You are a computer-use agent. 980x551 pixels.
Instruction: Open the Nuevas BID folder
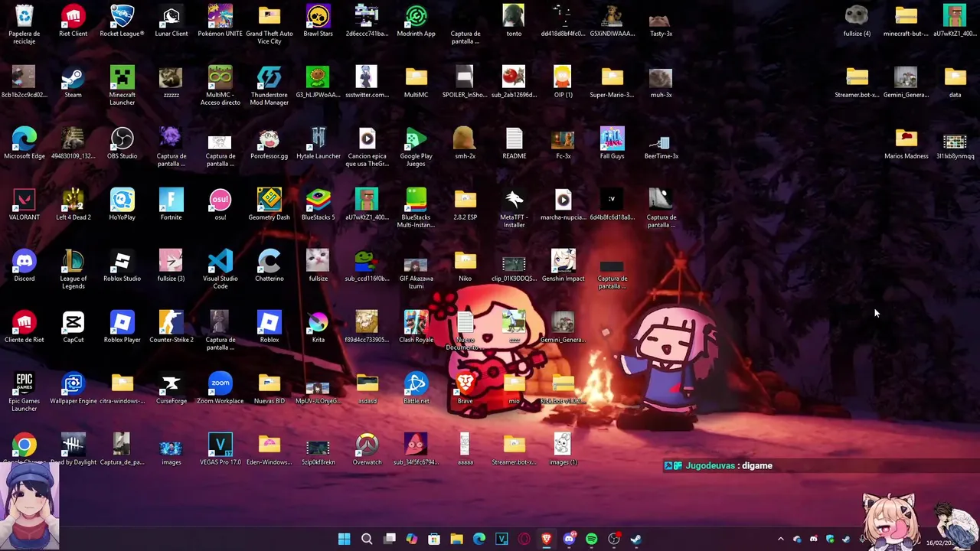coord(269,388)
